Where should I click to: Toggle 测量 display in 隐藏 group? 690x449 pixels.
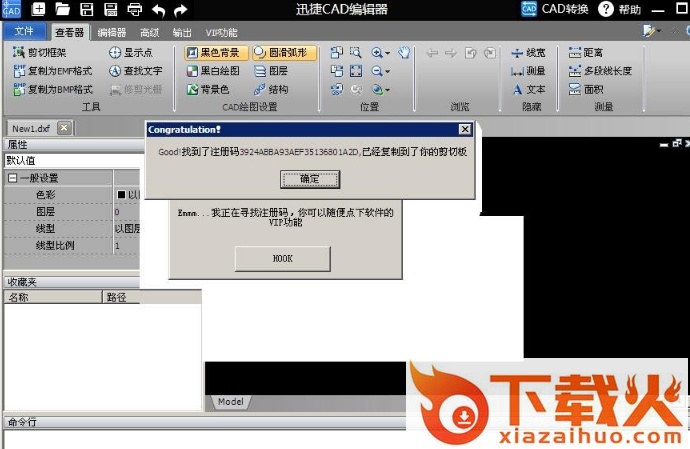[x=528, y=71]
